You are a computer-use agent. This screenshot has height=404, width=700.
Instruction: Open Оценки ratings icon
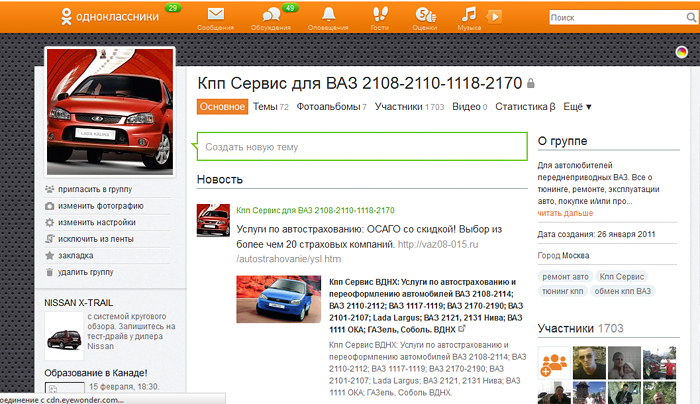425,15
